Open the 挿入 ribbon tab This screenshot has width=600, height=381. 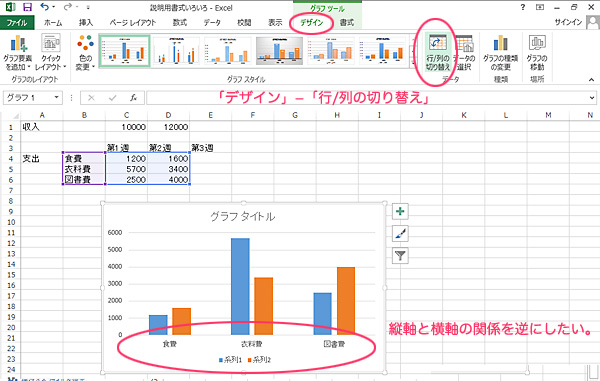coord(86,23)
